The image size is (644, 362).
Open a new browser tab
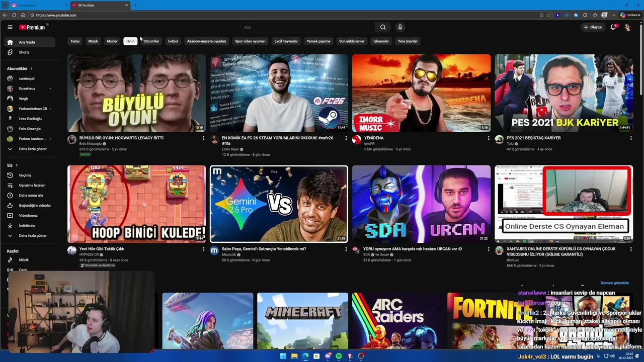click(135, 5)
